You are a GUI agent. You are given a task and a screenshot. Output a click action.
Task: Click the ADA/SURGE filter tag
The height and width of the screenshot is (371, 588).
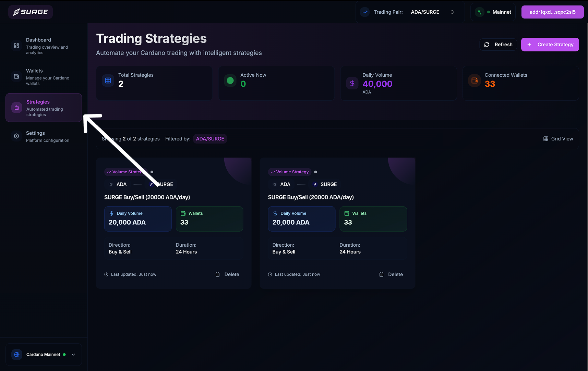(x=210, y=139)
